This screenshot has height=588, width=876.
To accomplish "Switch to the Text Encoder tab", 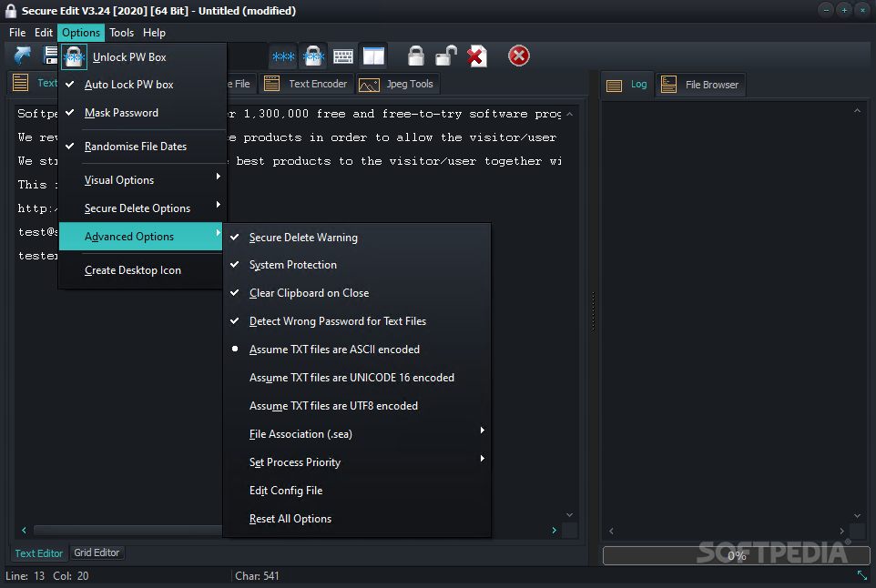I will coord(307,84).
